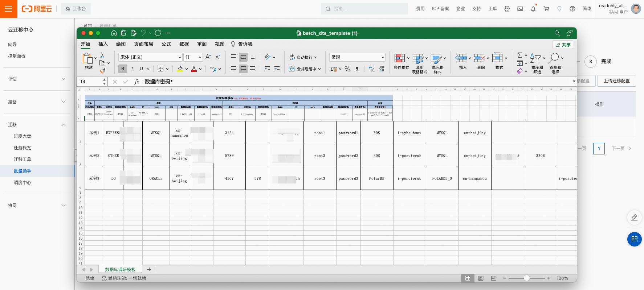The image size is (644, 290).
Task: Click the Format as Table (套用表格格式) icon
Action: tap(418, 58)
